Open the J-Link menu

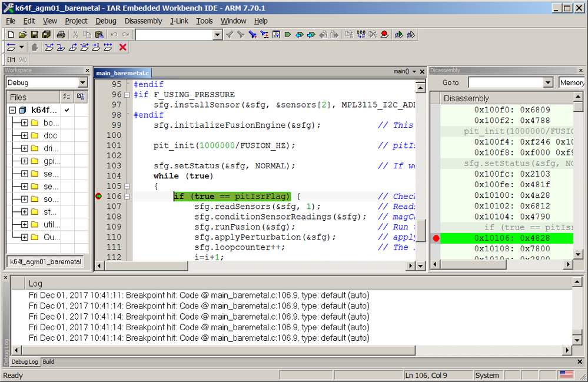click(x=180, y=21)
